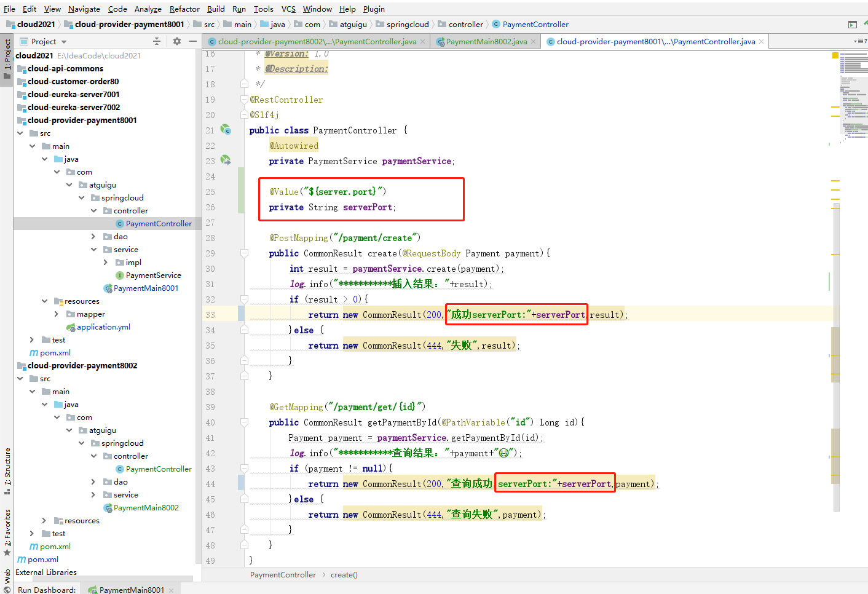The width and height of the screenshot is (868, 594).
Task: Select cloud-api-commons module
Action: pos(65,68)
